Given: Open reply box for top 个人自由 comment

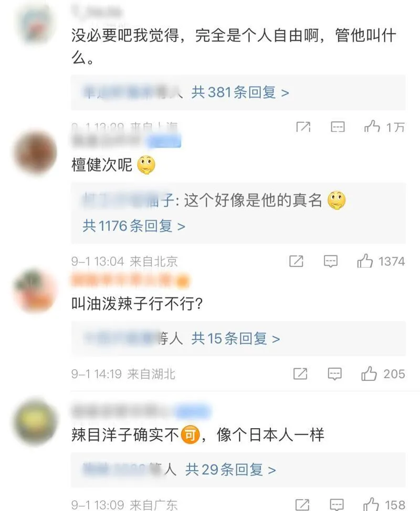Looking at the screenshot, I should (x=338, y=127).
